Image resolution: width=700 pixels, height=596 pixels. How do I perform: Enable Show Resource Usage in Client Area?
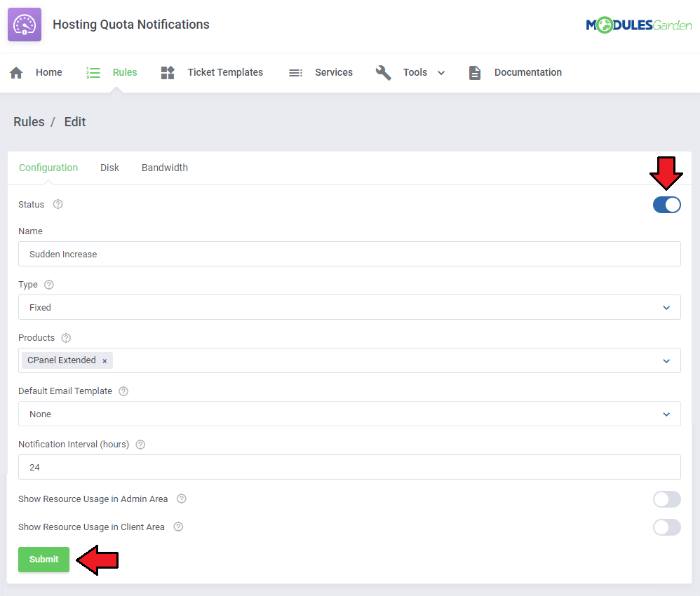pos(666,527)
